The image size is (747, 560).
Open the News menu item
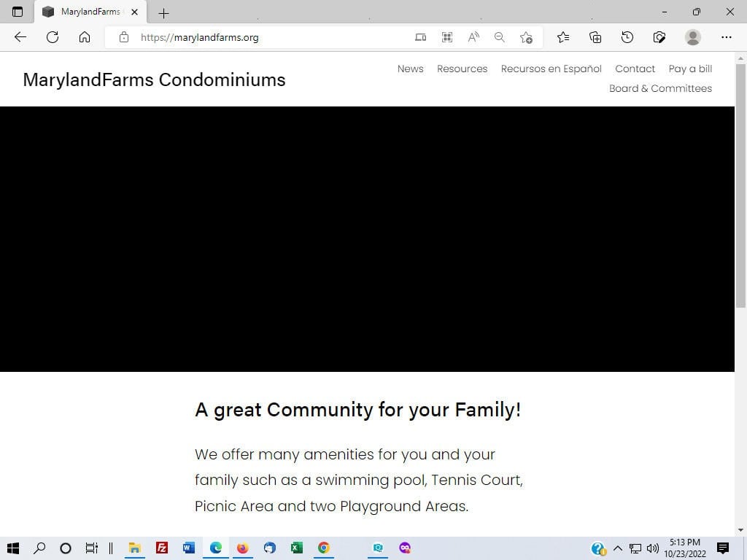410,69
